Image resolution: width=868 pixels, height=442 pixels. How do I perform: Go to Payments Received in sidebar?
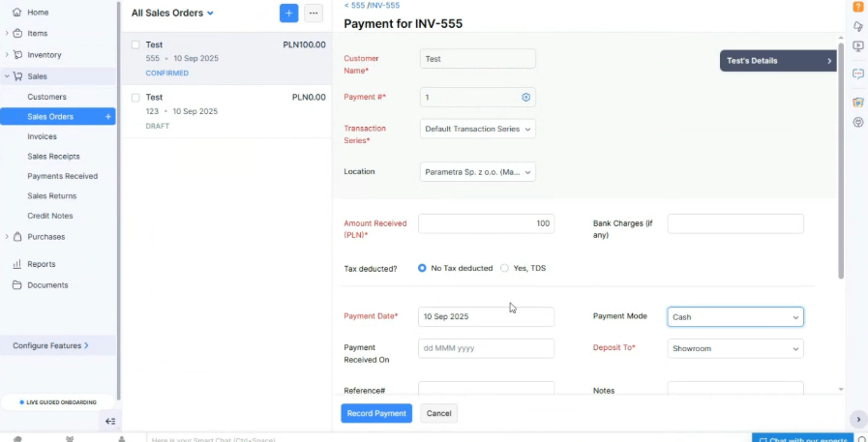[x=63, y=176]
